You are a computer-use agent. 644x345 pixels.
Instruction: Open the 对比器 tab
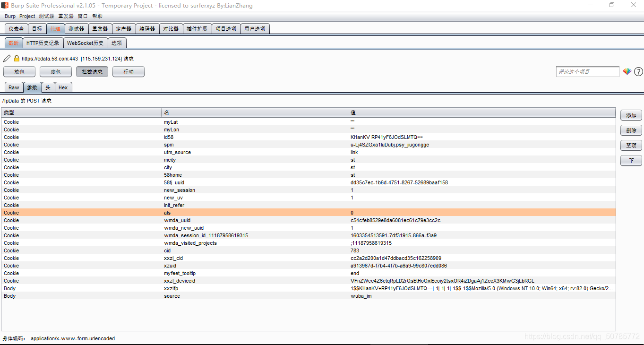pos(171,29)
